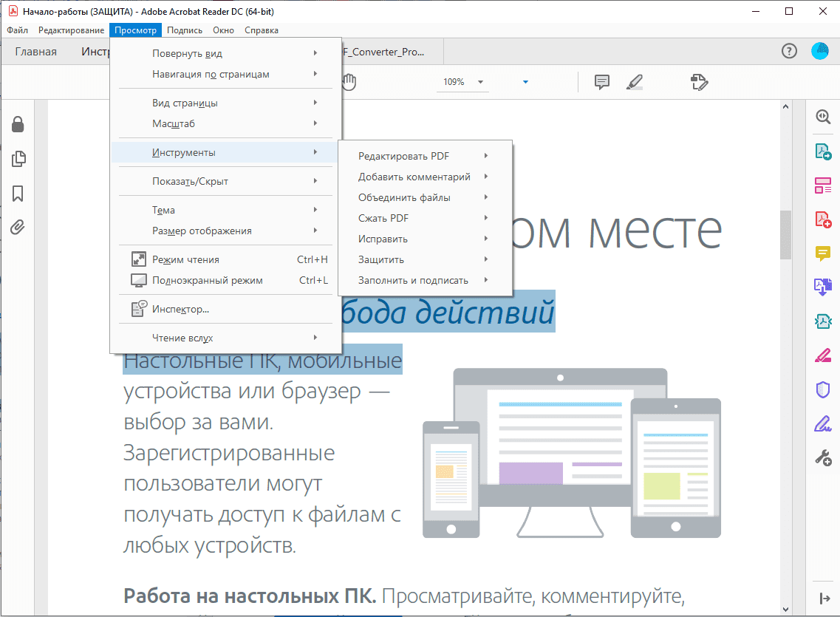Select the highlight text pen tool
The height and width of the screenshot is (617, 840).
coord(635,82)
